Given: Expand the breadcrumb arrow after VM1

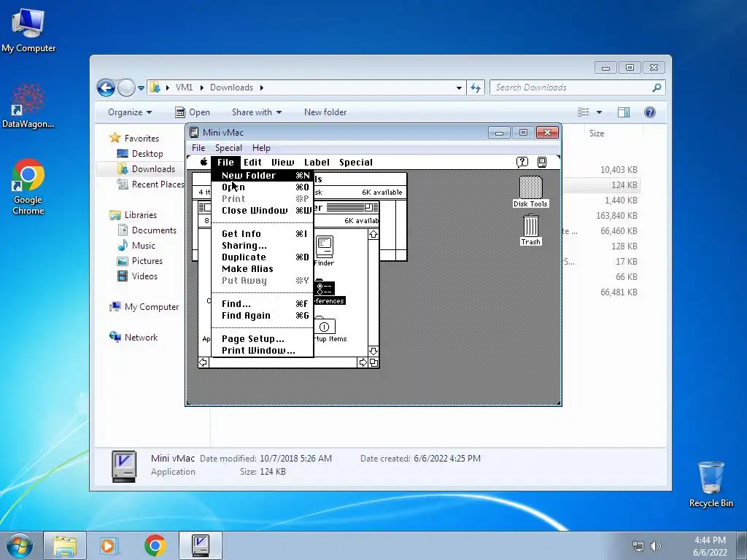Looking at the screenshot, I should pyautogui.click(x=201, y=87).
